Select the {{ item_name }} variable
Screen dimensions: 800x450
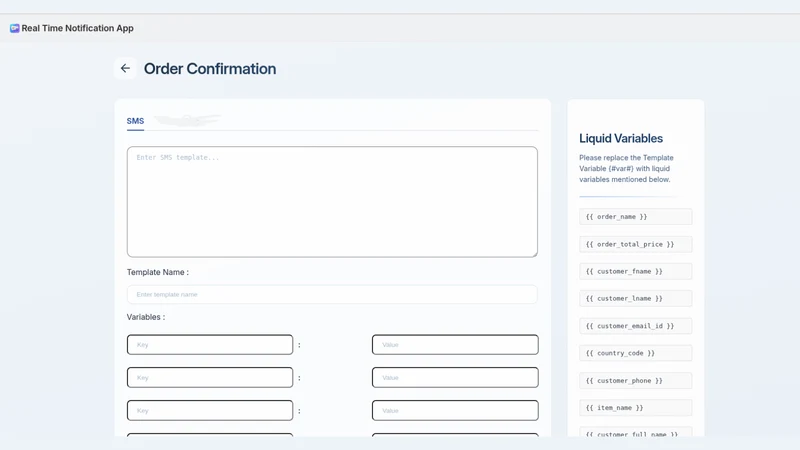[636, 408]
